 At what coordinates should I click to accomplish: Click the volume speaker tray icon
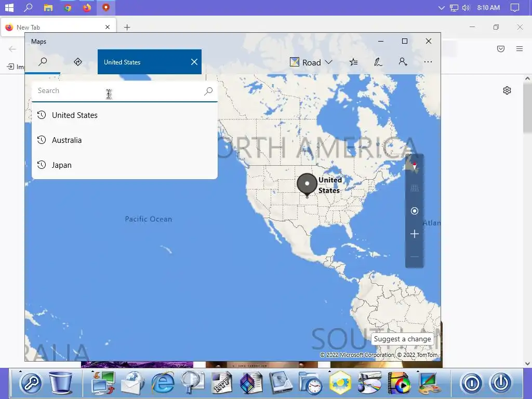pyautogui.click(x=466, y=7)
